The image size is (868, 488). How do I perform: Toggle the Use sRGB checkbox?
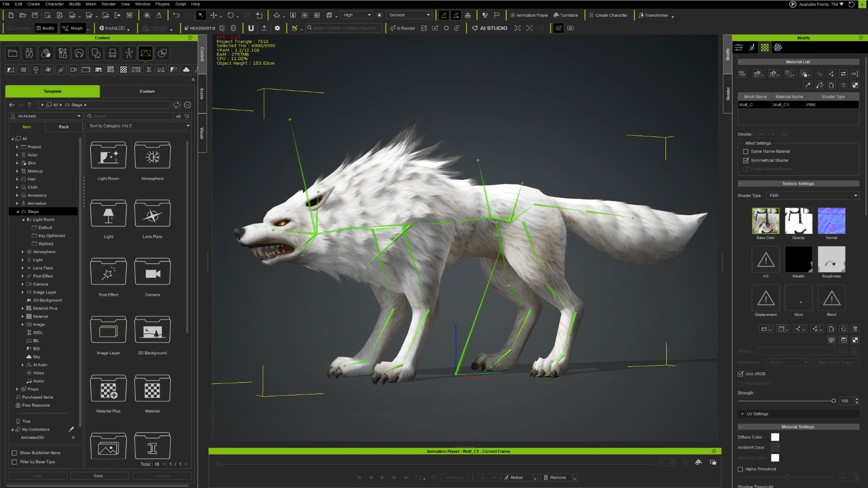click(x=741, y=374)
